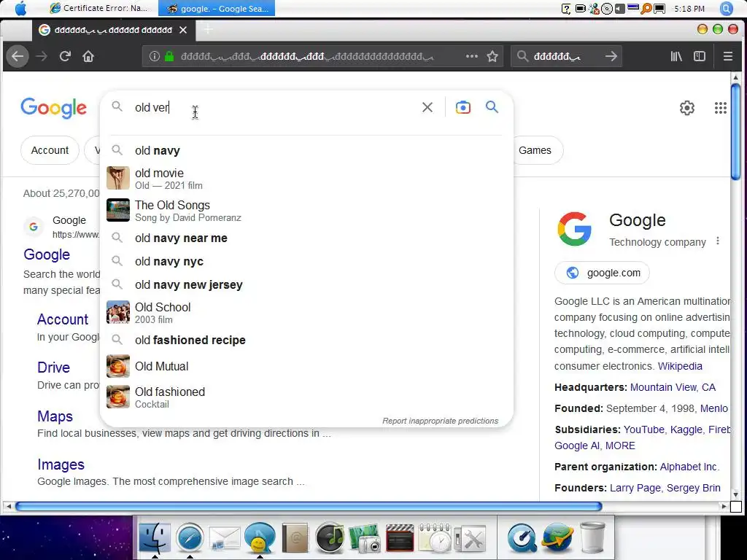Open the Alphabet Inc. link
Image resolution: width=747 pixels, height=560 pixels.
[689, 467]
